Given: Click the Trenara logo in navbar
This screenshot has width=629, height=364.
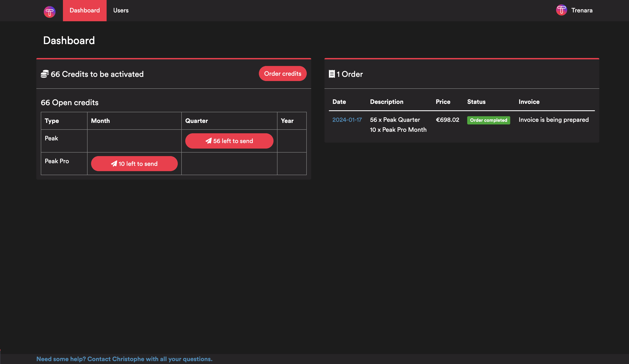Looking at the screenshot, I should (x=49, y=12).
